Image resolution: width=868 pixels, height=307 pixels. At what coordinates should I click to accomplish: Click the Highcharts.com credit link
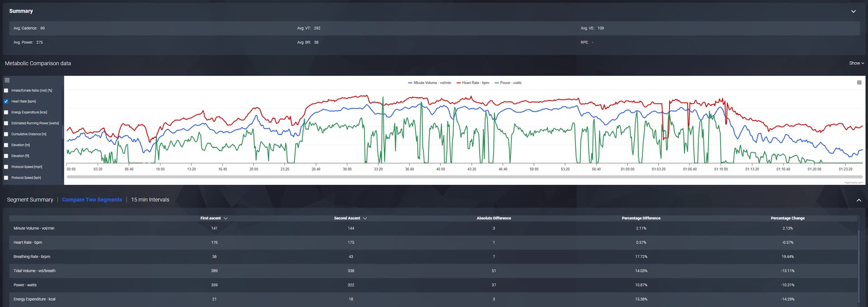click(x=853, y=183)
